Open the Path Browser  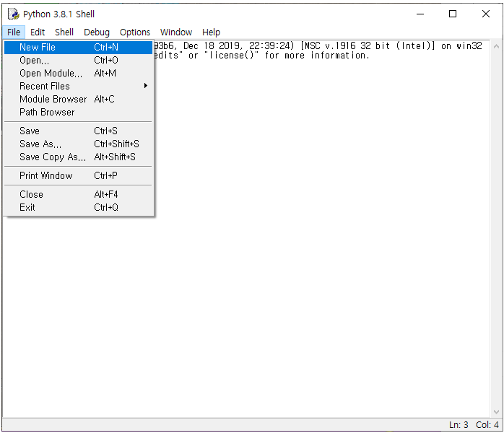tap(78, 112)
